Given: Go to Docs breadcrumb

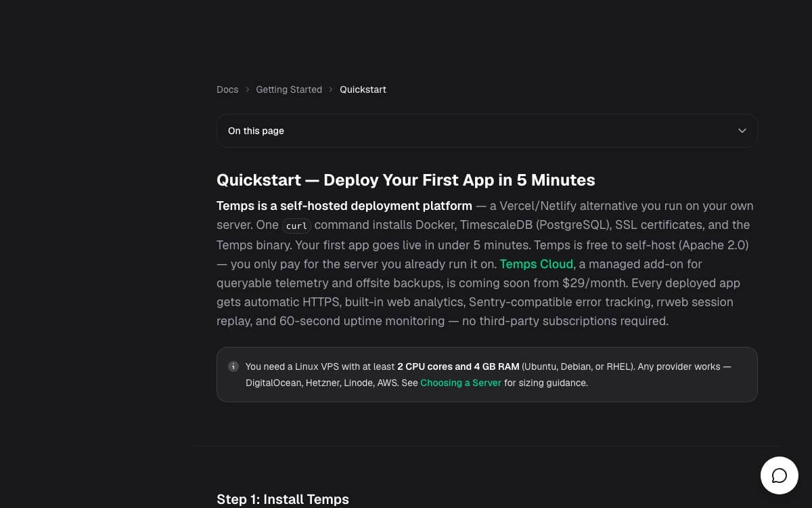Looking at the screenshot, I should pos(227,89).
